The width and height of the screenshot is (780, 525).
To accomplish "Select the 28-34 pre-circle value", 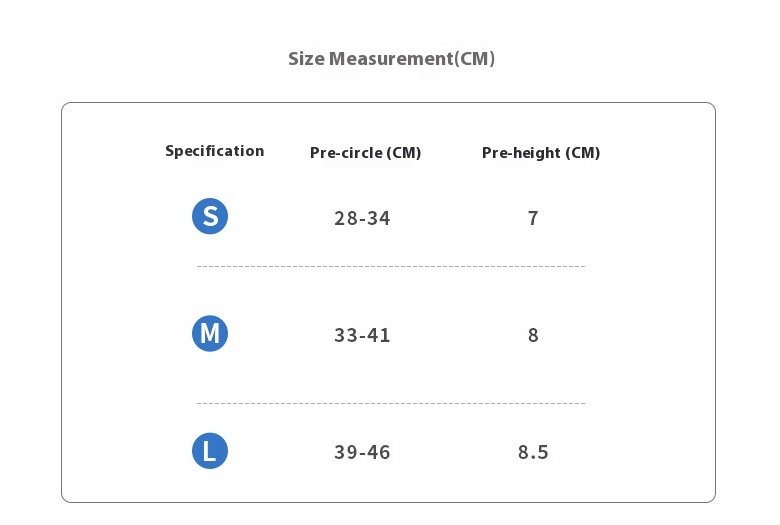I will click(362, 218).
